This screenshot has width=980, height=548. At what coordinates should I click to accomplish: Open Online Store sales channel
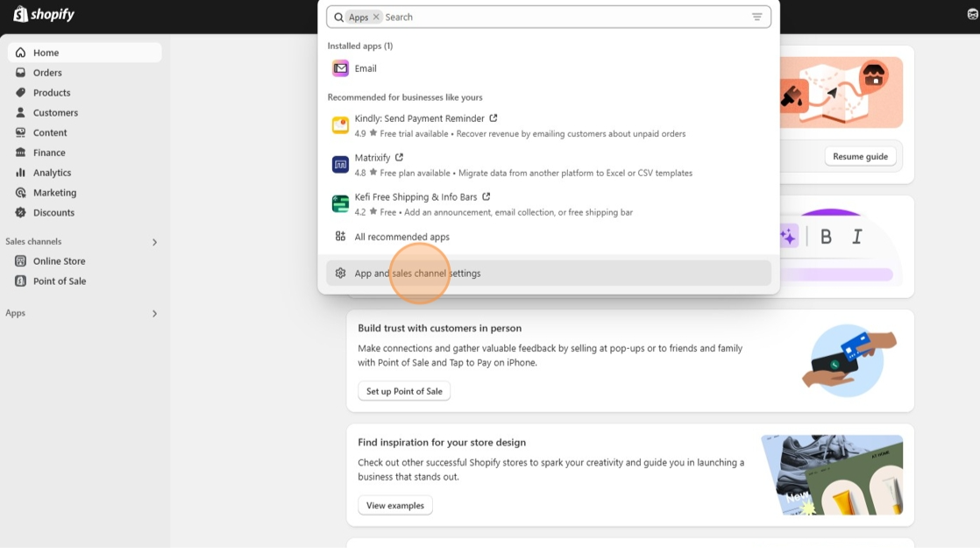(59, 261)
